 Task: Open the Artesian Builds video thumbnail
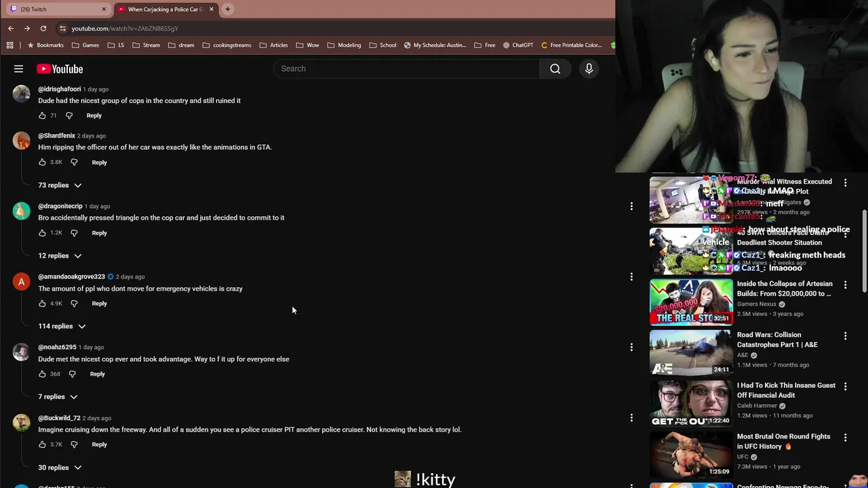(x=691, y=302)
